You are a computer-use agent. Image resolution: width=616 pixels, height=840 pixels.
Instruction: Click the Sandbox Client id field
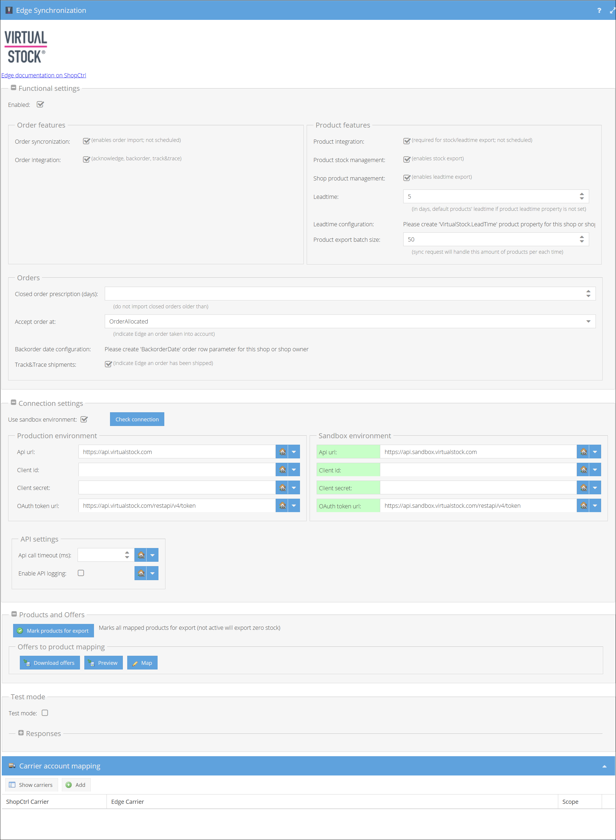pyautogui.click(x=478, y=469)
